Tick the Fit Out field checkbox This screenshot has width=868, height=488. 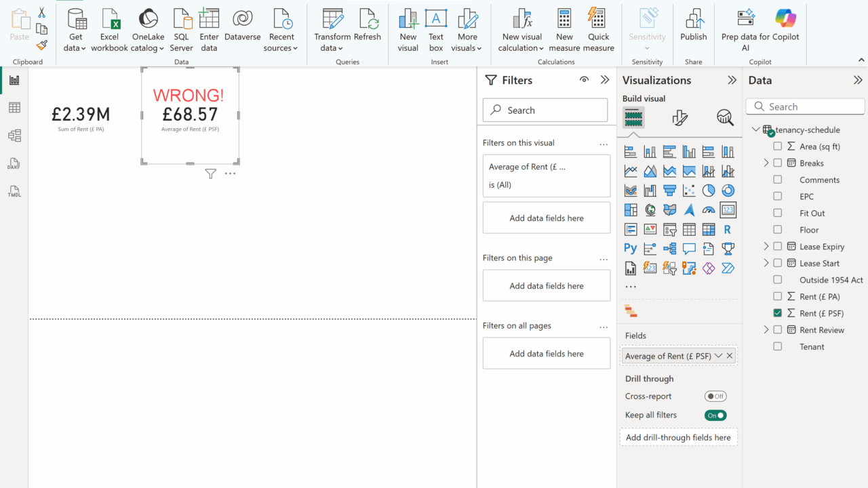778,213
